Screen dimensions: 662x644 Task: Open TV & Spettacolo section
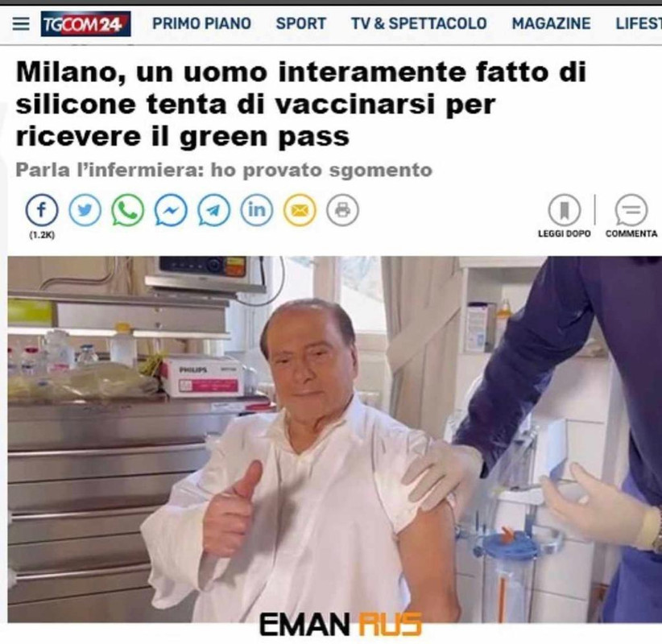coord(419,23)
